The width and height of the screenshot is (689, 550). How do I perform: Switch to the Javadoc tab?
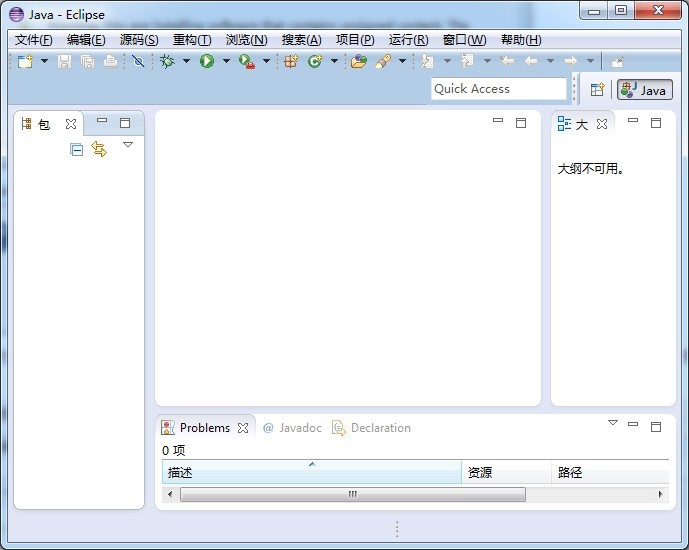coord(292,428)
